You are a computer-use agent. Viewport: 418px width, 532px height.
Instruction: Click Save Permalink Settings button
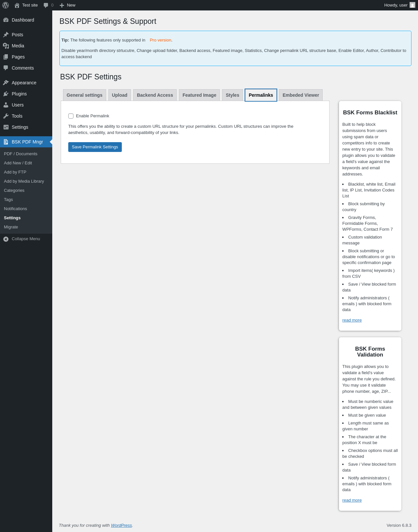click(x=95, y=147)
